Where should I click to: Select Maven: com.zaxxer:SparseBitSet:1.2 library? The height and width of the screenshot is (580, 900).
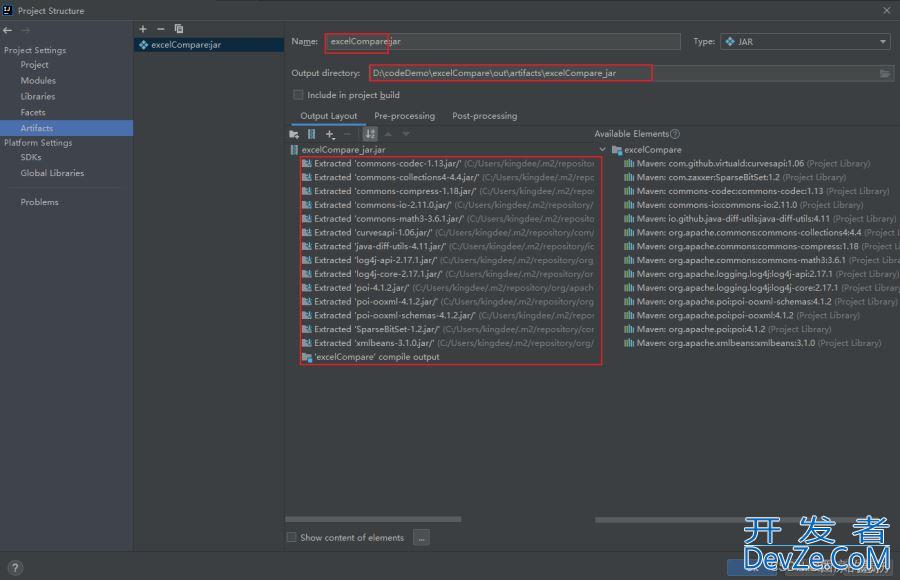tap(735, 177)
